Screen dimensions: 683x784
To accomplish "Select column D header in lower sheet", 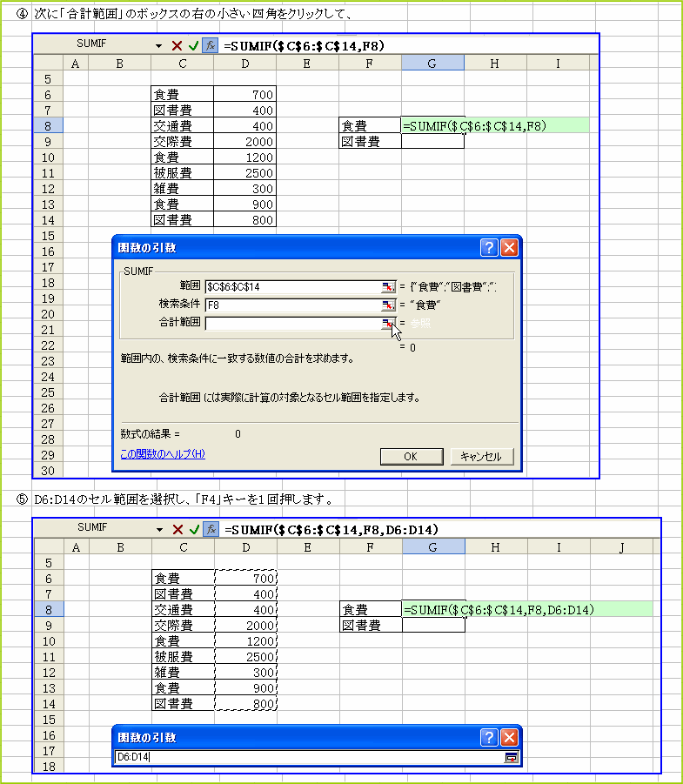I will (x=246, y=547).
